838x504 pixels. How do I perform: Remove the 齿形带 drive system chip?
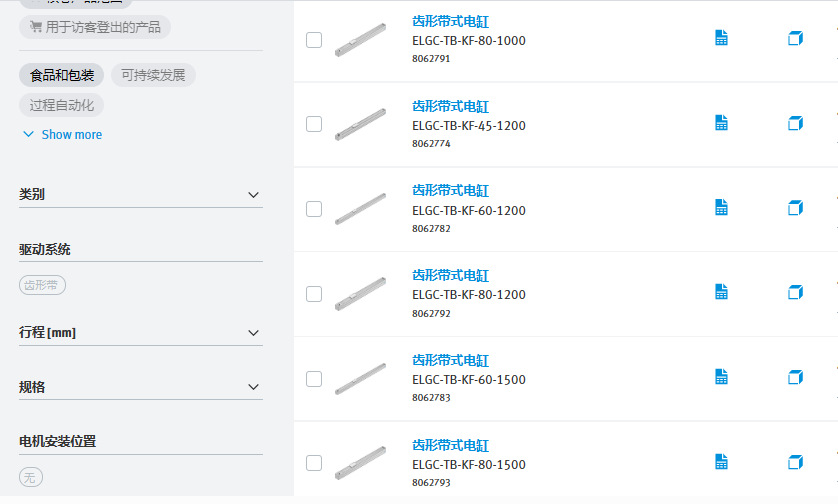tap(43, 285)
